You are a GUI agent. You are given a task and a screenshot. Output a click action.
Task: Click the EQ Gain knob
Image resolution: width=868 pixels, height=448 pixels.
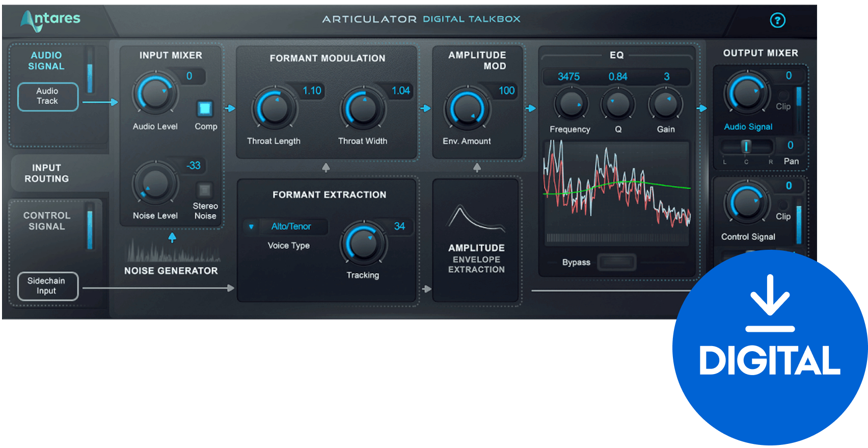coord(665,103)
